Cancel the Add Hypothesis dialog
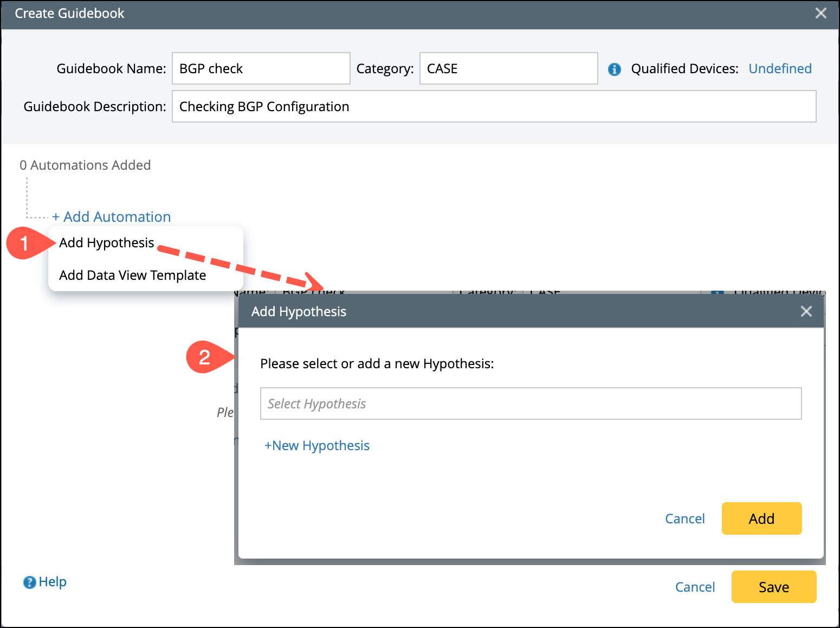This screenshot has width=840, height=628. 684,519
